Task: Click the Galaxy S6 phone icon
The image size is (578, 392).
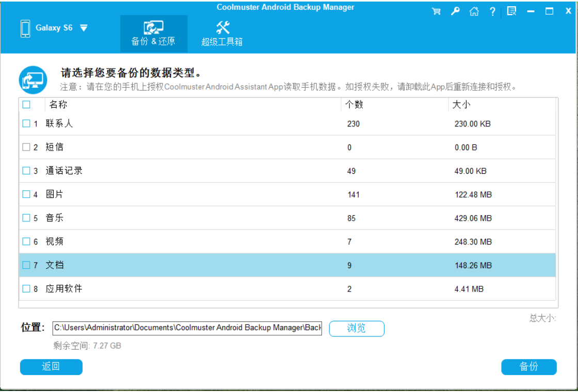Action: coord(25,28)
